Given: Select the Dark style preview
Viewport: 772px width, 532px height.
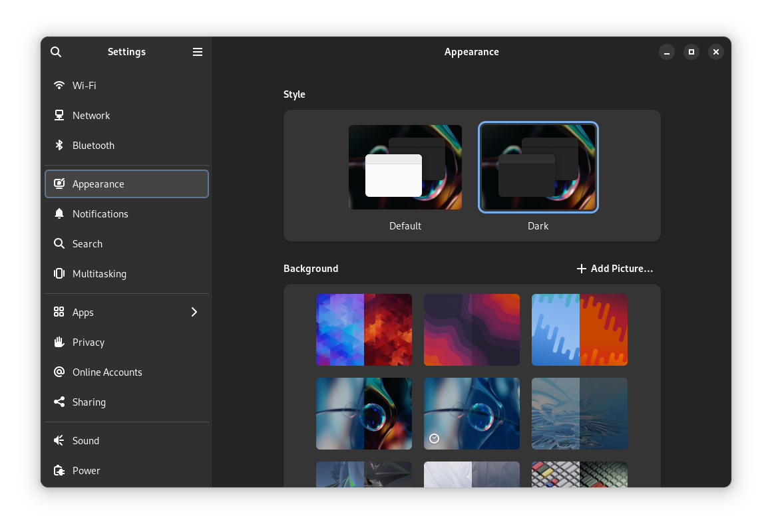Looking at the screenshot, I should [x=538, y=167].
